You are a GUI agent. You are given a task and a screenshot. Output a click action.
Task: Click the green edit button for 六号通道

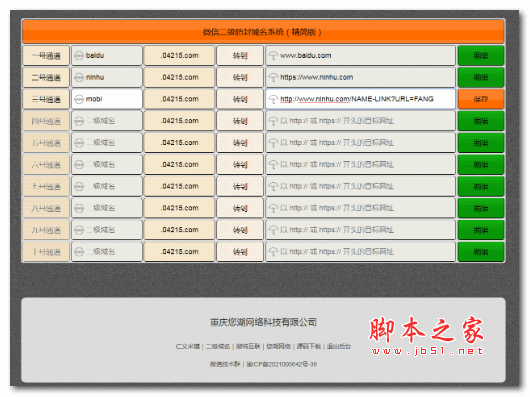(481, 165)
